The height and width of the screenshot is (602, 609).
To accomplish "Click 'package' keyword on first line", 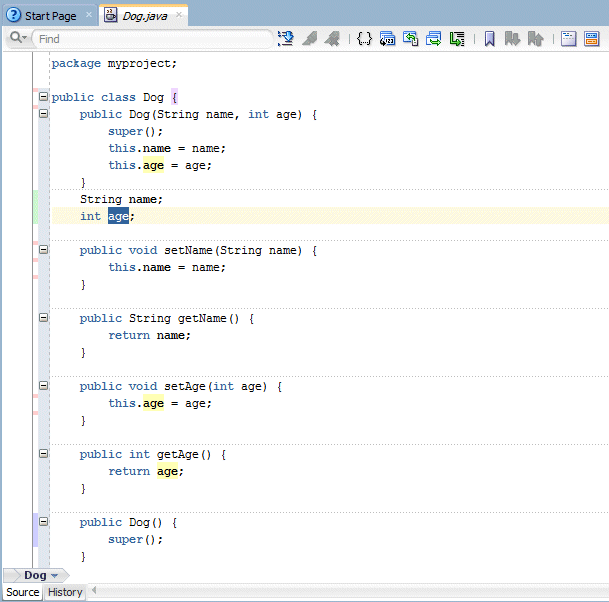I will click(x=76, y=63).
